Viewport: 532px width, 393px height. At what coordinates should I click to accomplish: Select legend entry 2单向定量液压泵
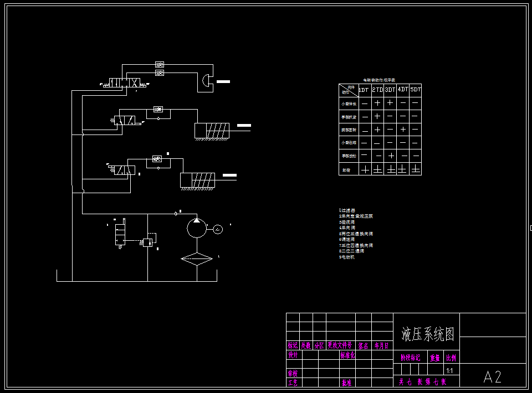pos(356,216)
